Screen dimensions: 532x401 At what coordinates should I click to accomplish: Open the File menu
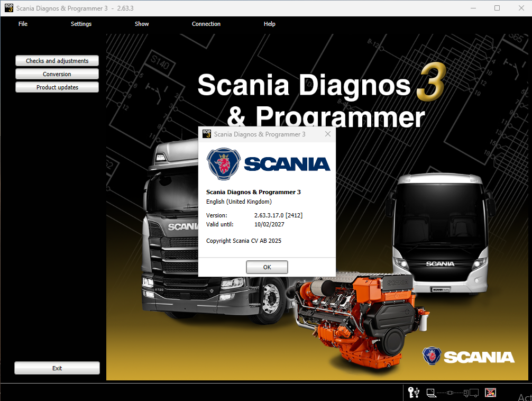point(23,24)
